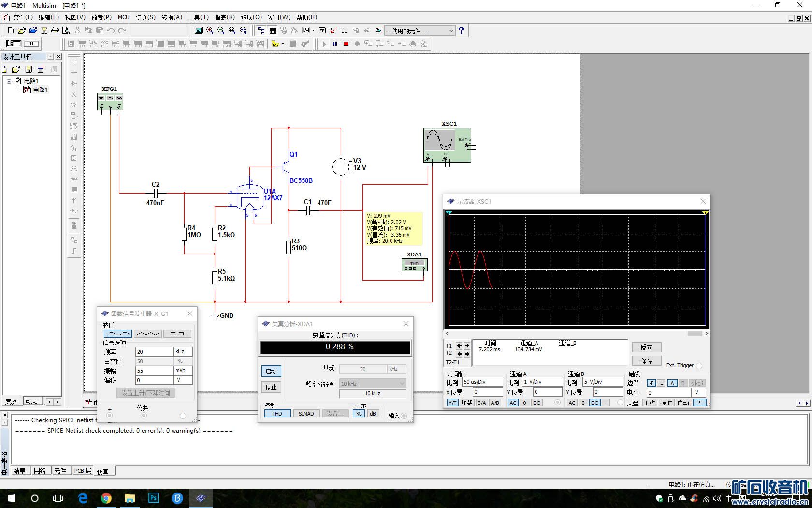Select the BC558B transistor Q1

285,167
